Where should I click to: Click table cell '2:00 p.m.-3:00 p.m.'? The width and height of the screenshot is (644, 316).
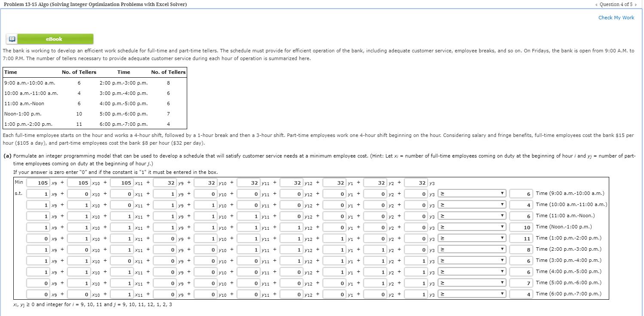[124, 83]
